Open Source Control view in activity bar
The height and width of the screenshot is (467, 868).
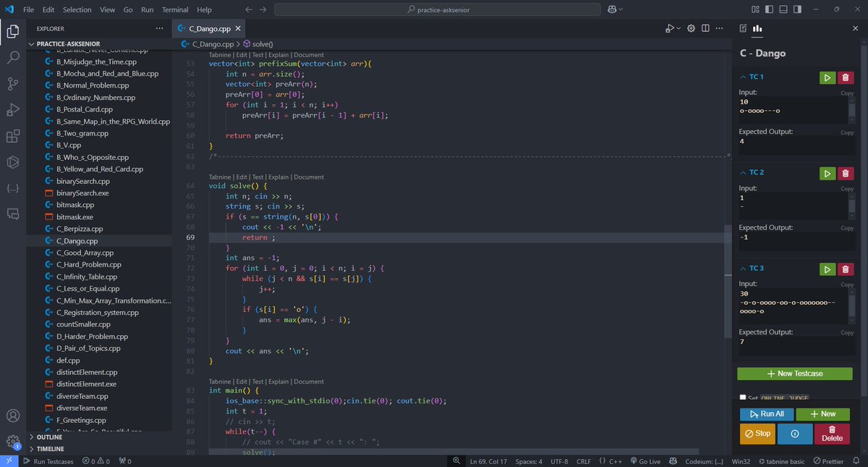(13, 84)
